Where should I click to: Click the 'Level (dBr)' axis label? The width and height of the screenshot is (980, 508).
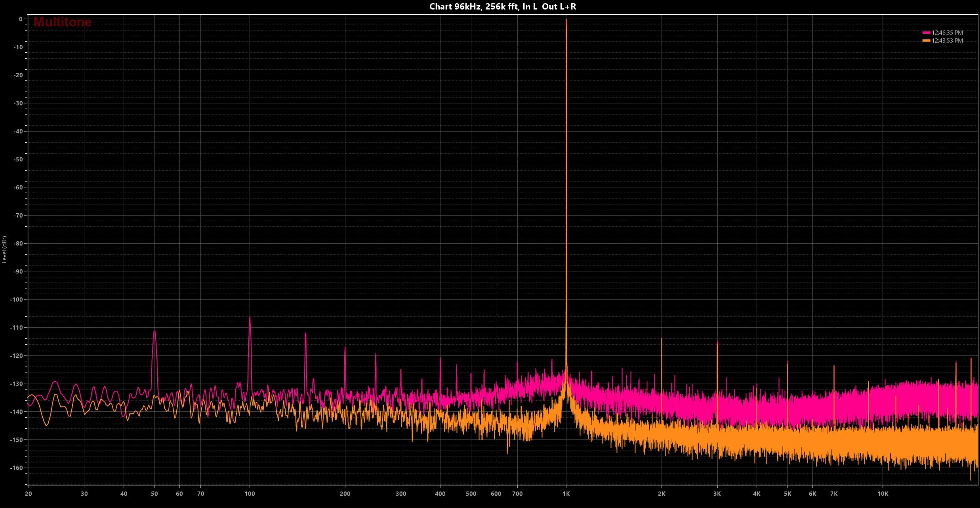click(4, 250)
